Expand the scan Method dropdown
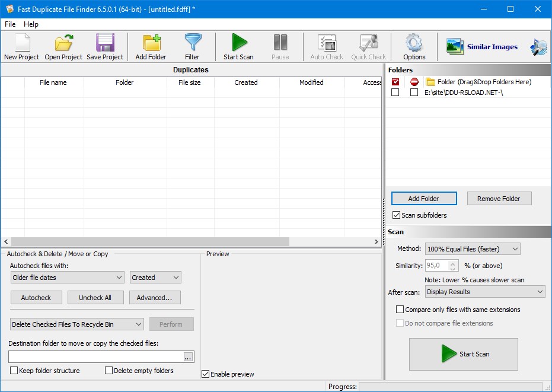The height and width of the screenshot is (392, 552). click(473, 249)
